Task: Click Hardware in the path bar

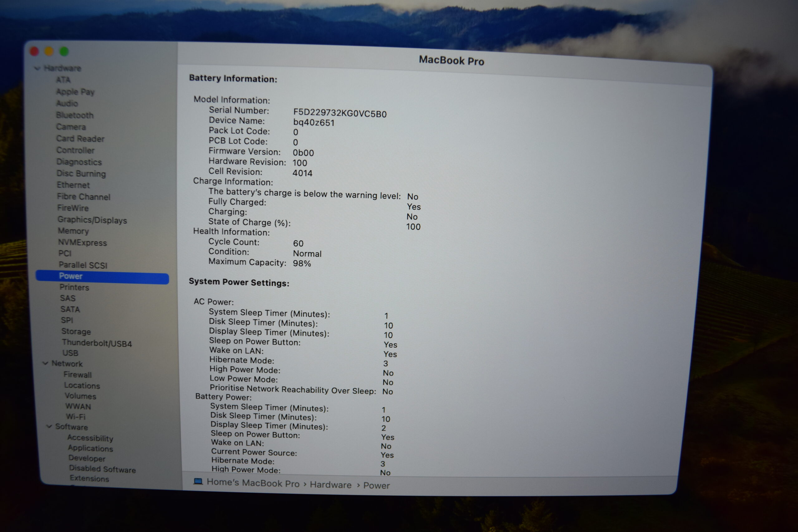Action: [330, 485]
